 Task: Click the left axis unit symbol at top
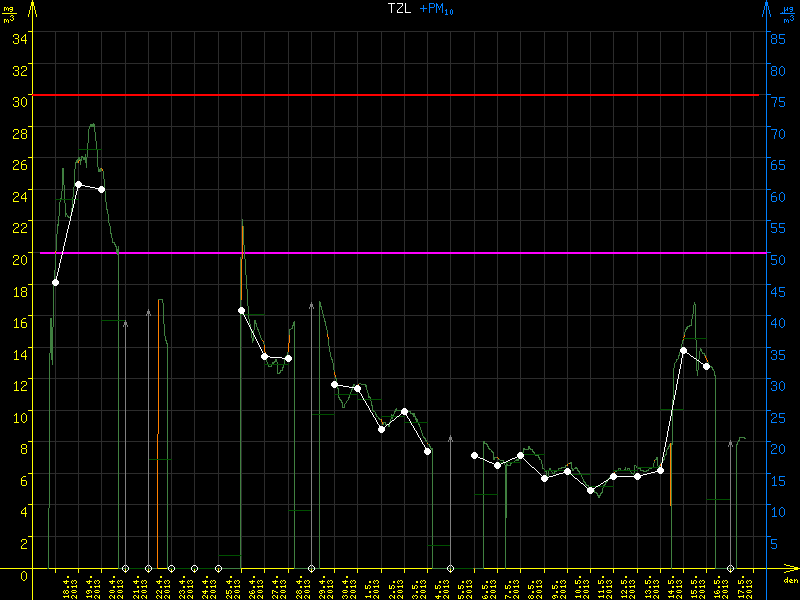(x=8, y=14)
